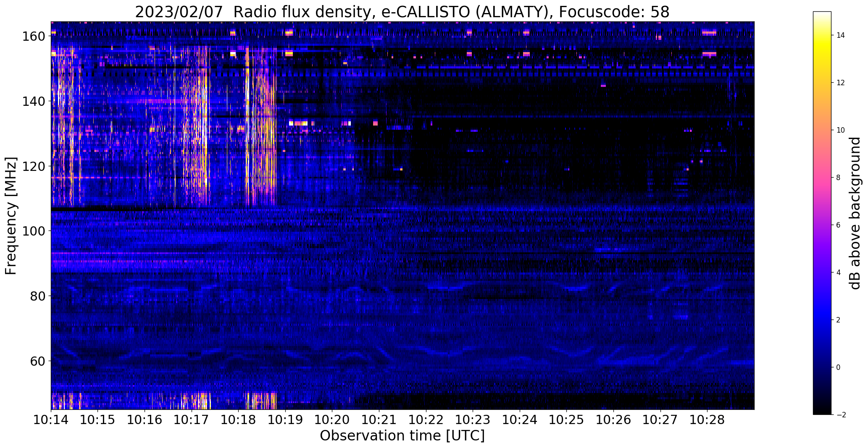868x448 pixels.
Task: Click the 'dB above background' colorbar label
Action: tap(855, 213)
